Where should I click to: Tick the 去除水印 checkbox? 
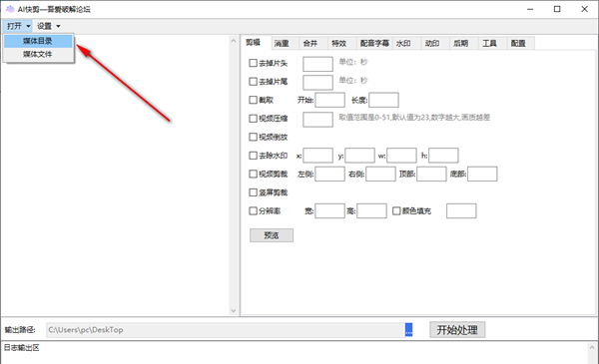253,156
